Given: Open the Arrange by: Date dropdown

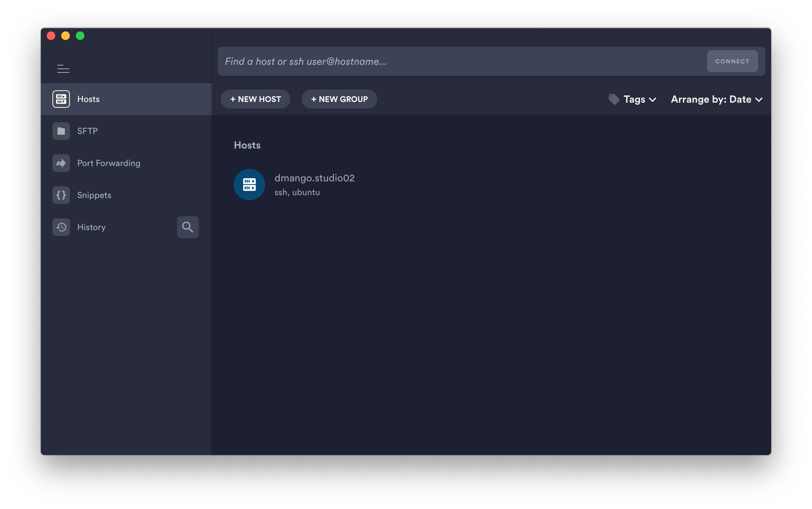Looking at the screenshot, I should coord(716,99).
